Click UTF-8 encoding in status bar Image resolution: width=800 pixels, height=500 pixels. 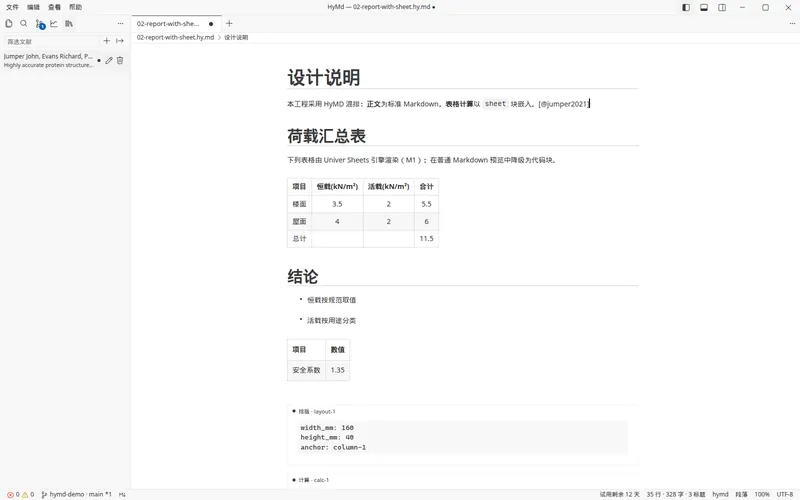coord(785,494)
